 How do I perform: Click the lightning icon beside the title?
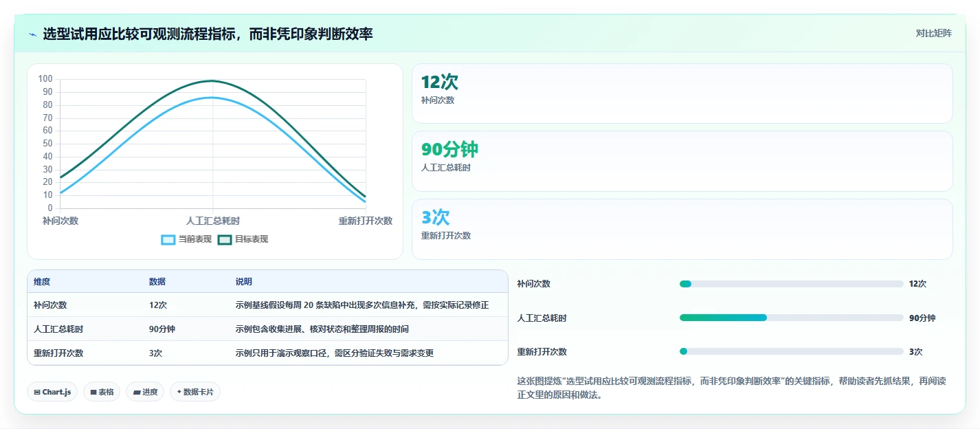tap(32, 34)
